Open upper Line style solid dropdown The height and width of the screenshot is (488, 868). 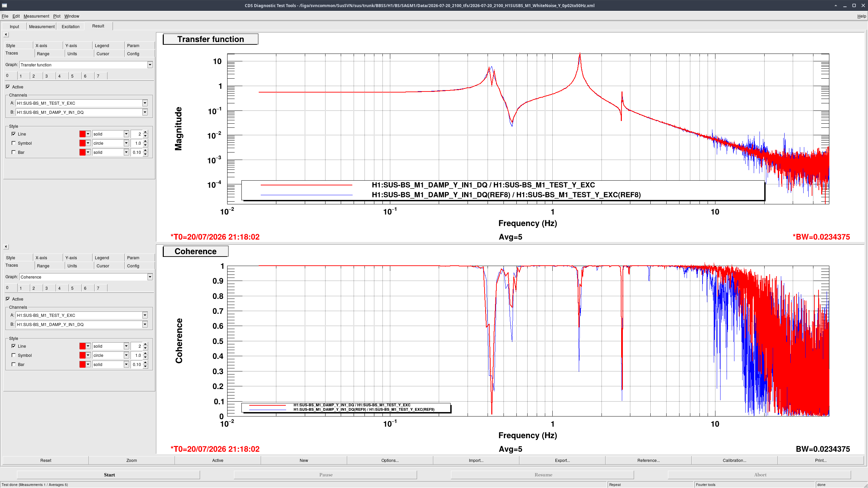coord(126,134)
